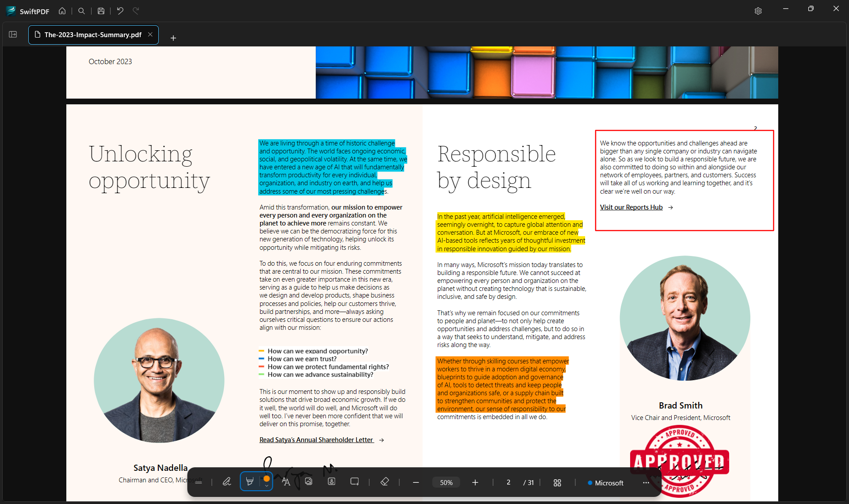Switch to The-2023-Impact-Summary.pdf tab
Screen dimensions: 849x504
click(90, 34)
